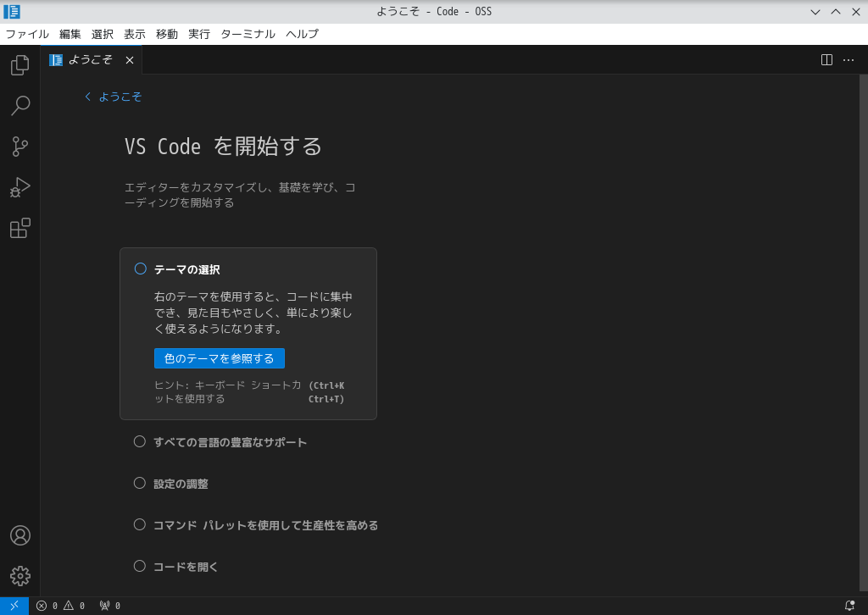The image size is (868, 615).
Task: Toggle the コマンド パレット step circle
Action: pyautogui.click(x=140, y=524)
